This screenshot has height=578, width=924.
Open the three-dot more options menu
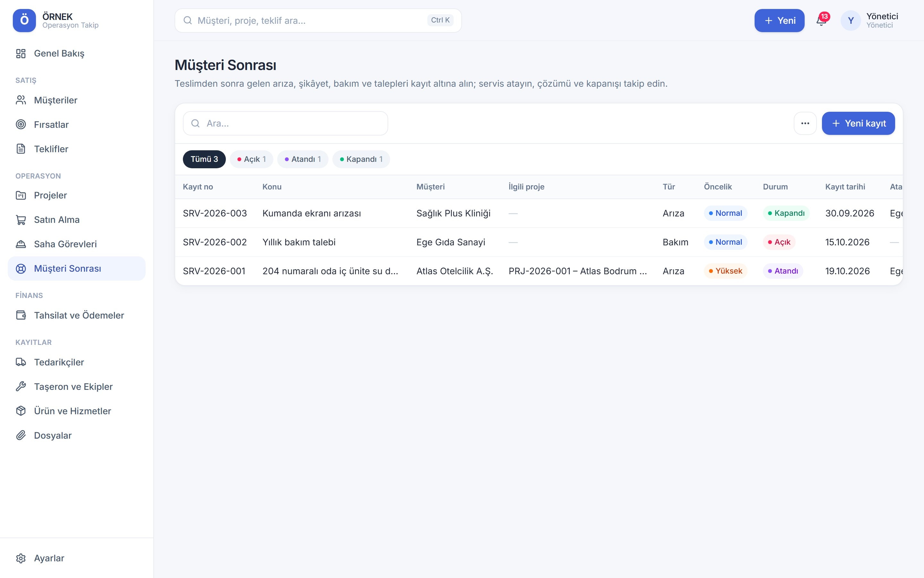[x=805, y=123]
